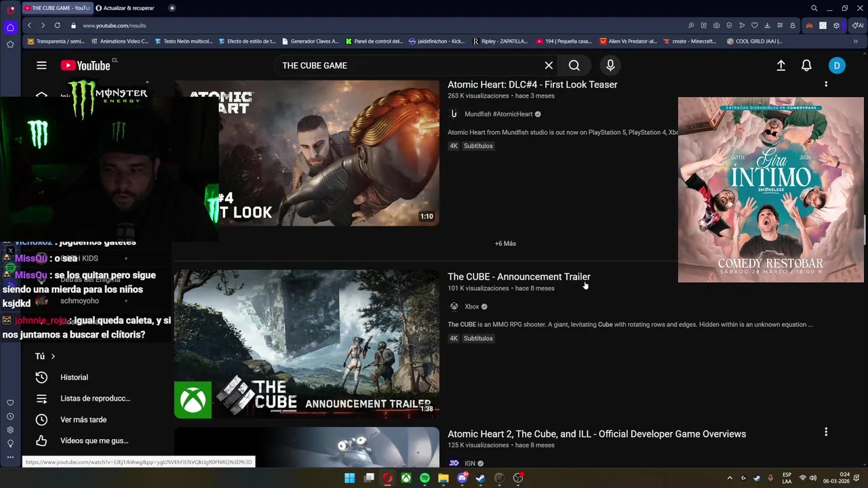Open the tab search magnifier in the title bar

pos(814,8)
